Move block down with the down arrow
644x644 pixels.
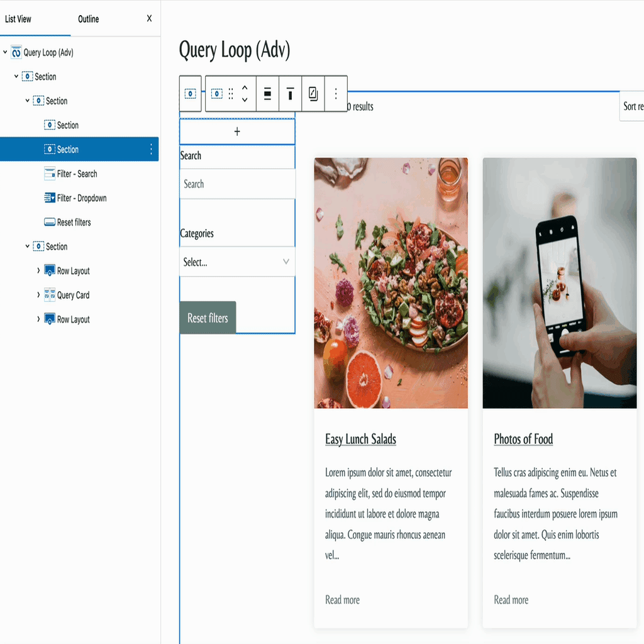pyautogui.click(x=245, y=100)
